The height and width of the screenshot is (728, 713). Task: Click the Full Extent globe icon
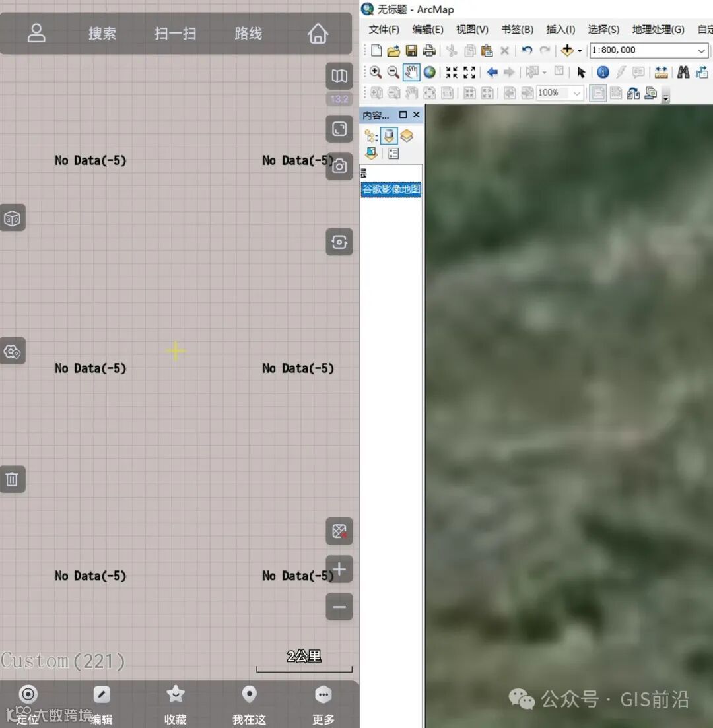[430, 72]
